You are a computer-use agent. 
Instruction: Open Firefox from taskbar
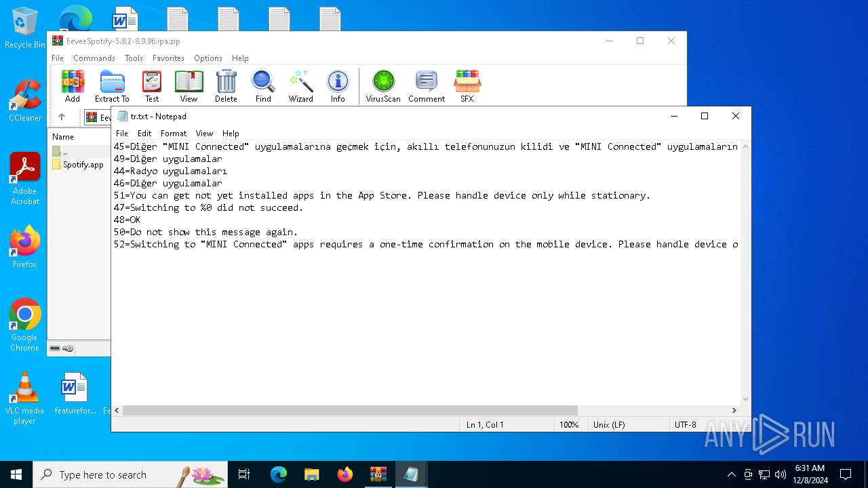click(345, 474)
